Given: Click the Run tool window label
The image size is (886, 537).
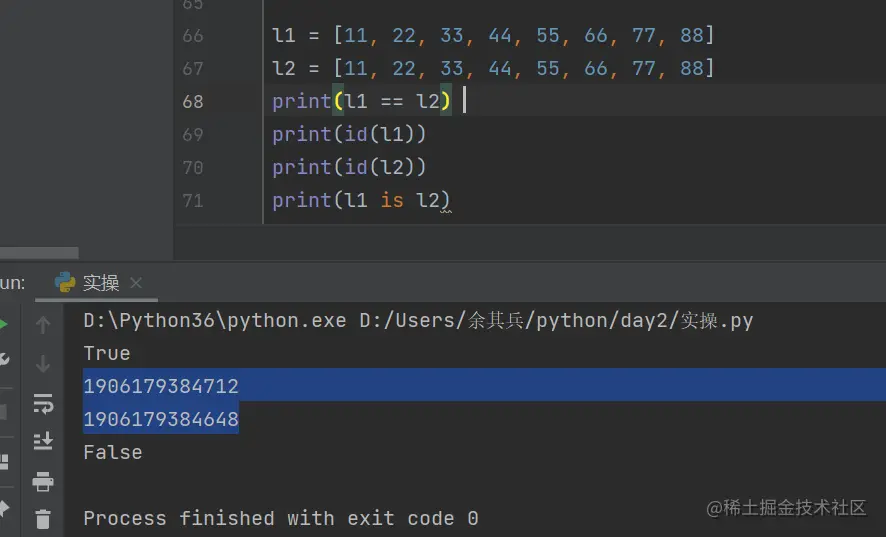Looking at the screenshot, I should [13, 283].
